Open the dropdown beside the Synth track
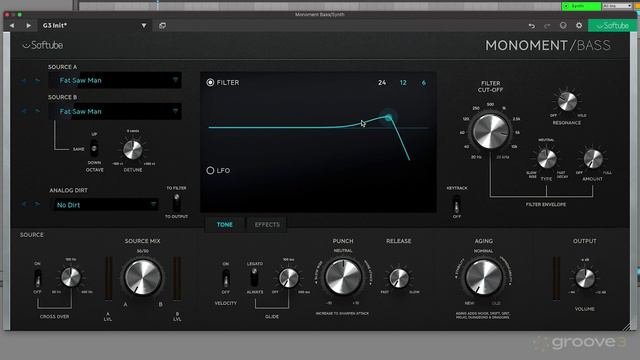The image size is (640, 360). click(617, 6)
